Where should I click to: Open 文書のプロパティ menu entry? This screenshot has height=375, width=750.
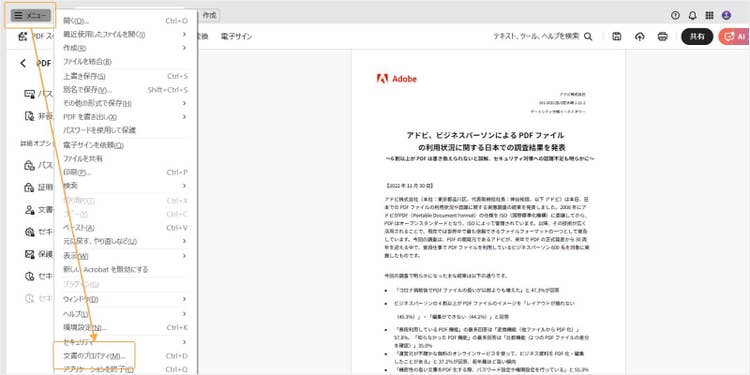pos(125,356)
